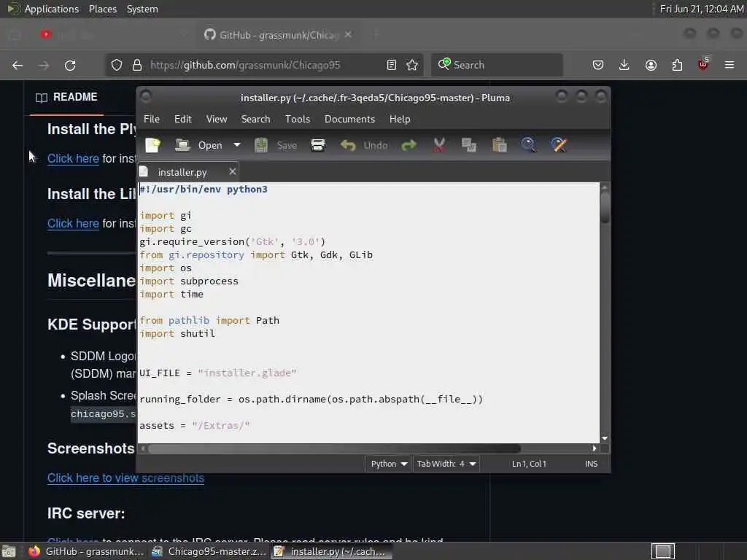Click the README tab on GitHub
Image resolution: width=747 pixels, height=560 pixels.
[66, 98]
